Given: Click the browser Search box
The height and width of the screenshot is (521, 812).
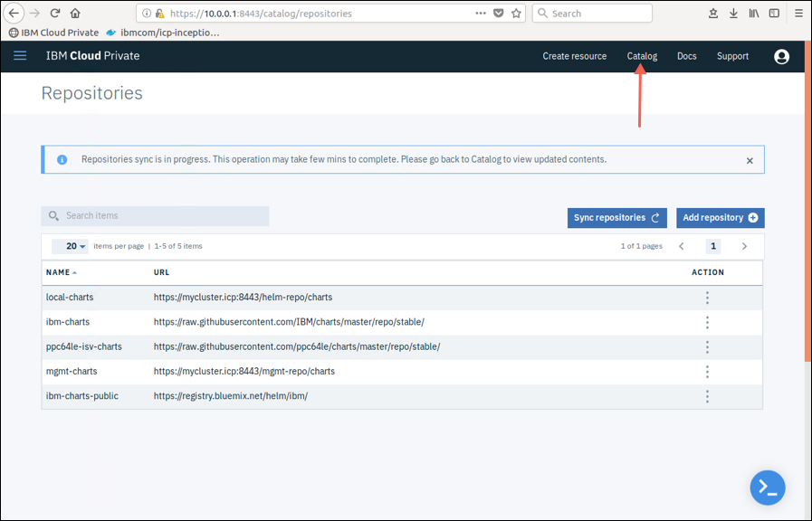Looking at the screenshot, I should point(592,14).
